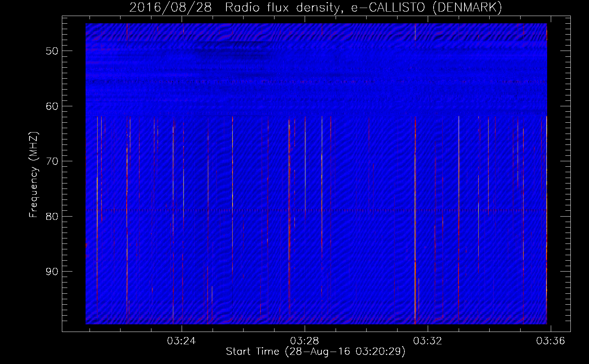Screen dimensions: 589x364
Task: Click the "Start Time (28-Aug-16 03:20:29)" label
Action: 316,352
